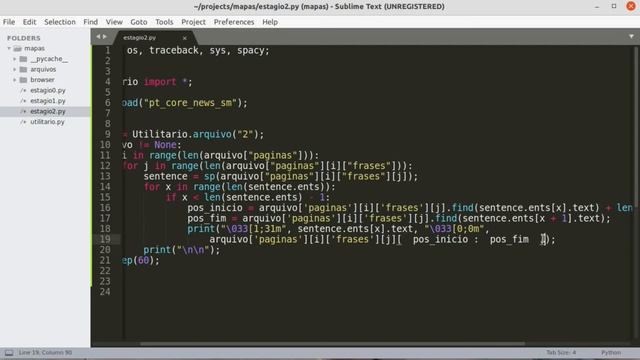Viewport: 640px width, 360px height.
Task: Open the File menu
Action: click(x=9, y=22)
